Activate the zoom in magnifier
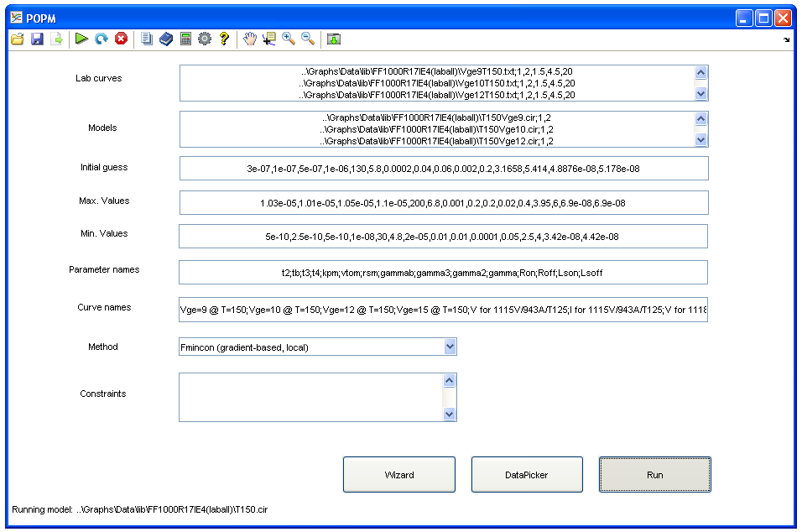802x532 pixels. pyautogui.click(x=289, y=39)
